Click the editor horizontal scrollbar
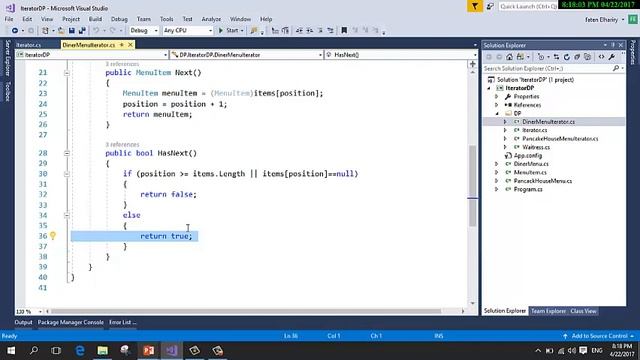Image resolution: width=640 pixels, height=360 pixels. [x=246, y=311]
